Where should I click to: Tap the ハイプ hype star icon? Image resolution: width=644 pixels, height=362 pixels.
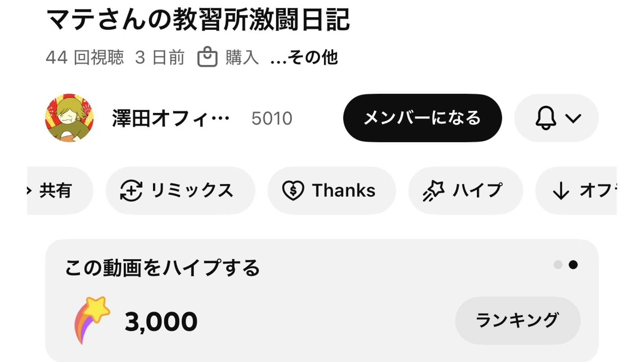[x=433, y=190]
